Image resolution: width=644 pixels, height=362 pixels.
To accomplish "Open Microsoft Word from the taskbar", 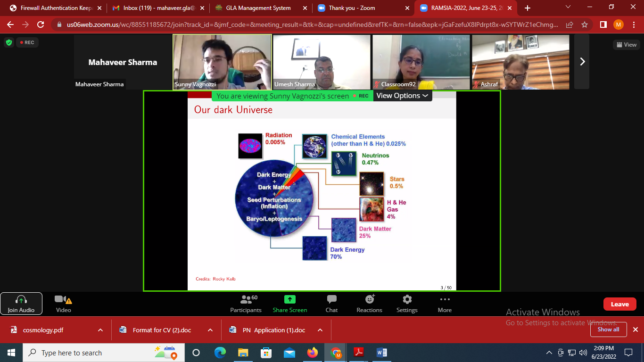I will click(382, 353).
